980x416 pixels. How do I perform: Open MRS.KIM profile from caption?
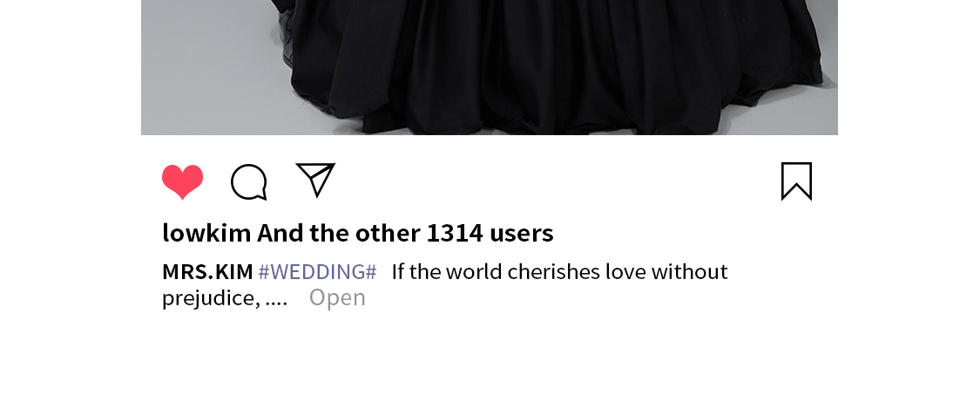pos(207,271)
